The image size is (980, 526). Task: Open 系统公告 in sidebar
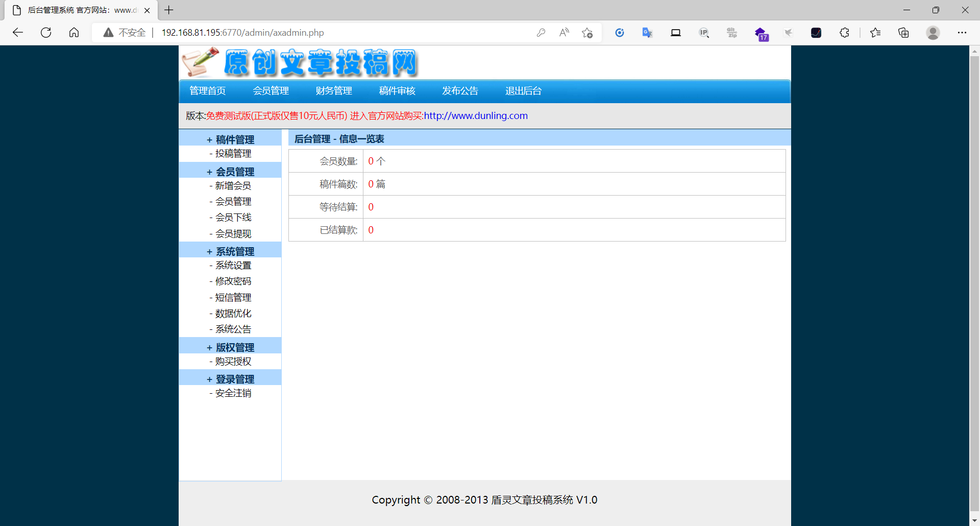233,329
